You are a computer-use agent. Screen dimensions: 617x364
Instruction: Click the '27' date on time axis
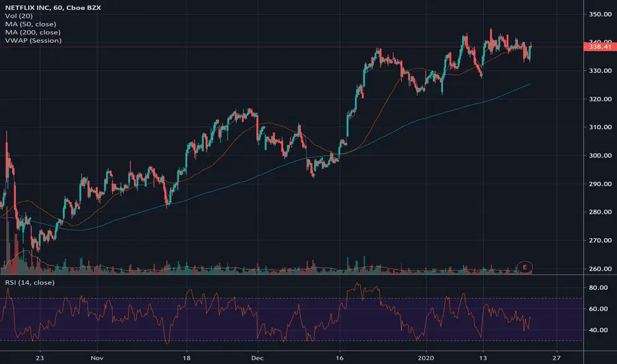pyautogui.click(x=556, y=358)
